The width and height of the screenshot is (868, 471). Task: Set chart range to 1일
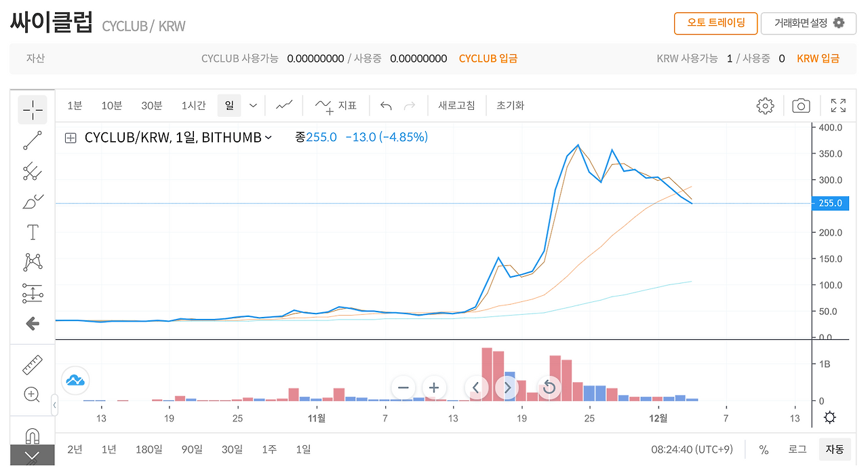(x=303, y=449)
